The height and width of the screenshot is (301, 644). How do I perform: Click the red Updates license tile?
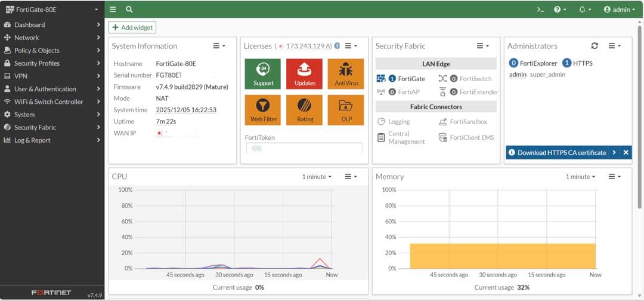(x=304, y=74)
